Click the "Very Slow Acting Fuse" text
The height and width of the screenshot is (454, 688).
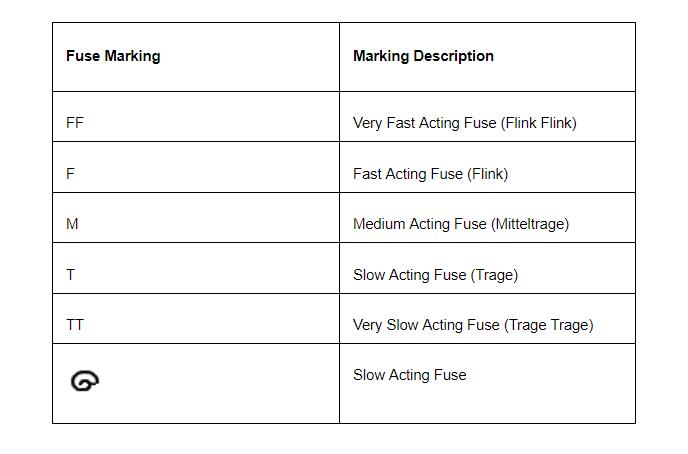(x=426, y=325)
